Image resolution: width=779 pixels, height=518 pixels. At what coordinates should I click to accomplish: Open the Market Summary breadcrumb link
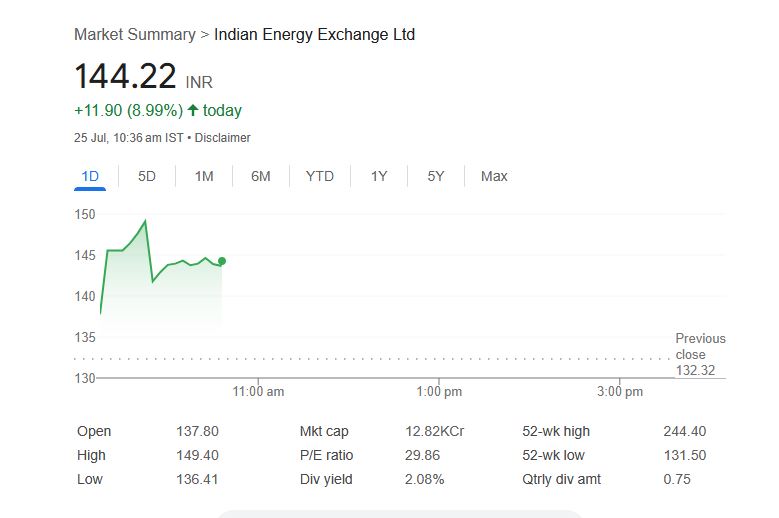pos(135,35)
